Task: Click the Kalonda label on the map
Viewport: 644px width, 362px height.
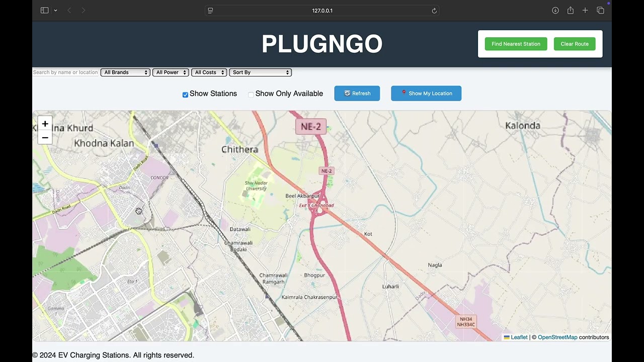Action: click(x=523, y=126)
